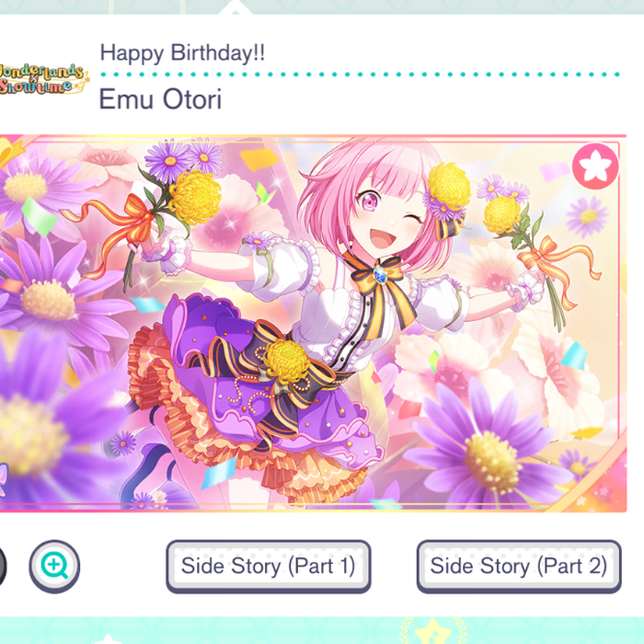Click the purple bow icon at the card's lower-left
Image resolution: width=644 pixels, height=644 pixels.
point(4,479)
